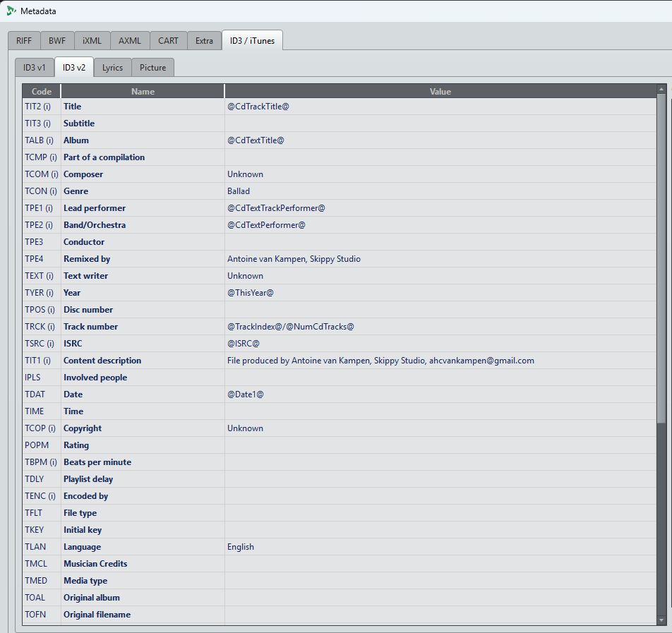Open the CART tab
Screen dimensions: 672x633
coord(168,40)
